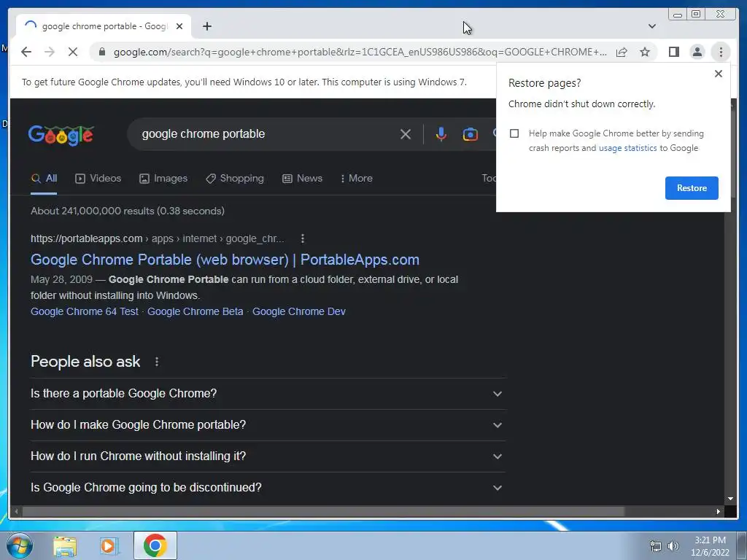
Task: Click the horizontal scrollbar right arrow
Action: pyautogui.click(x=718, y=511)
